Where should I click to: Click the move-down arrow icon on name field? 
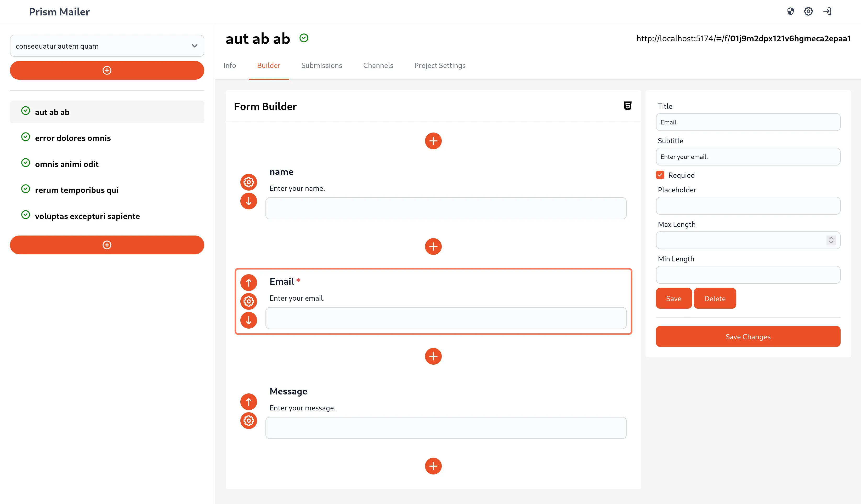[248, 202]
